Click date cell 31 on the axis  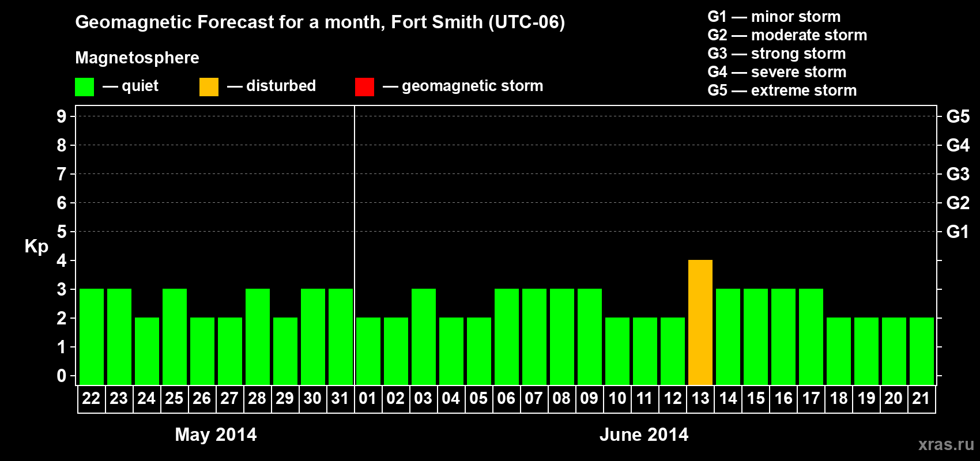click(x=340, y=399)
